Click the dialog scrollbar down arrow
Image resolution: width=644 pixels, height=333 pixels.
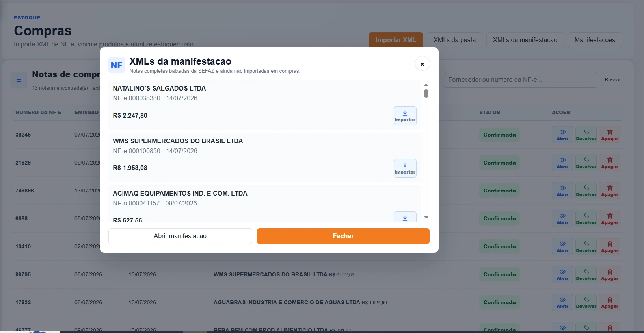tap(426, 217)
